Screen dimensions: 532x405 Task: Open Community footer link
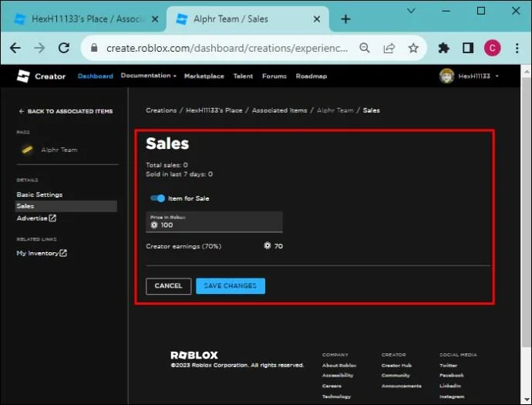[x=396, y=375]
